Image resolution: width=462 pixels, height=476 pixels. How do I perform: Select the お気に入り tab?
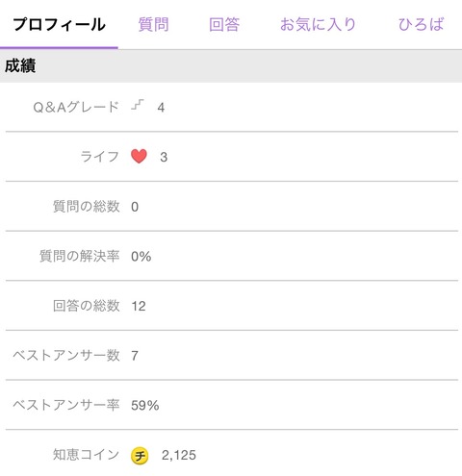pyautogui.click(x=318, y=25)
